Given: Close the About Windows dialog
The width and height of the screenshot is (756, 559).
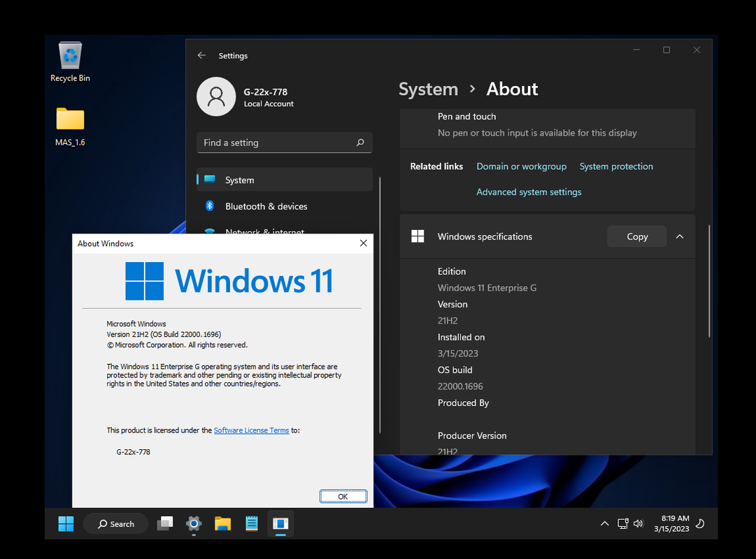Looking at the screenshot, I should click(364, 243).
